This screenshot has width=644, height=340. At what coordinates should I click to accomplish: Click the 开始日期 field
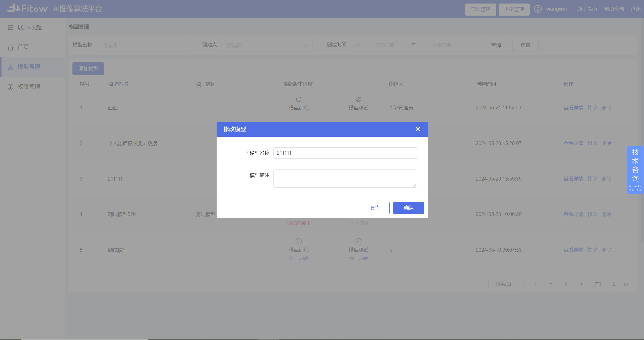(385, 45)
